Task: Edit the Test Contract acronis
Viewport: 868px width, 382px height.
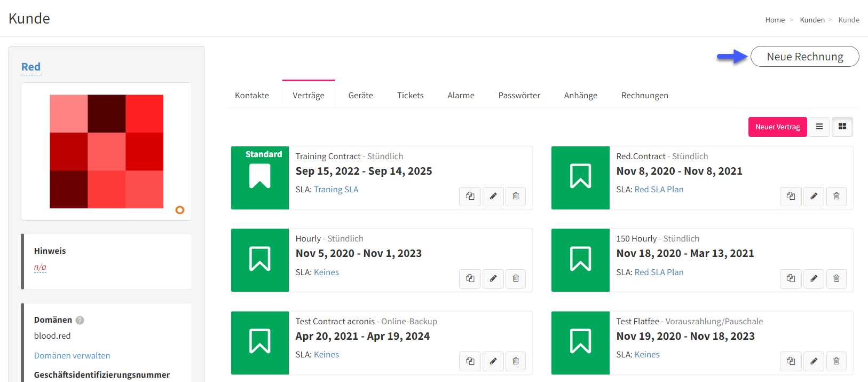Action: (493, 361)
